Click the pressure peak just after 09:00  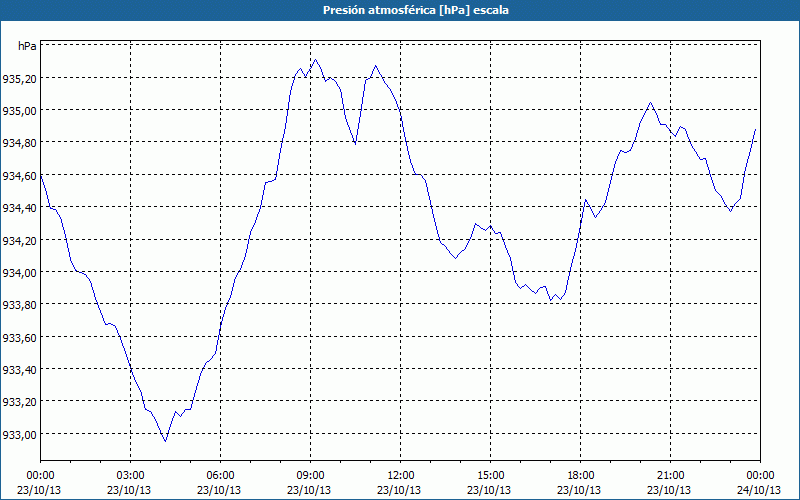click(315, 60)
